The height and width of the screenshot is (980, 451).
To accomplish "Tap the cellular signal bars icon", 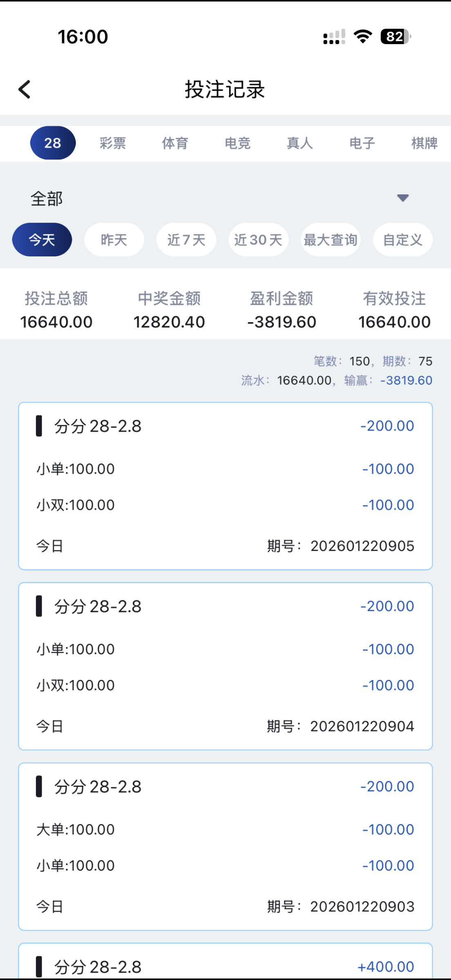I will (x=334, y=37).
